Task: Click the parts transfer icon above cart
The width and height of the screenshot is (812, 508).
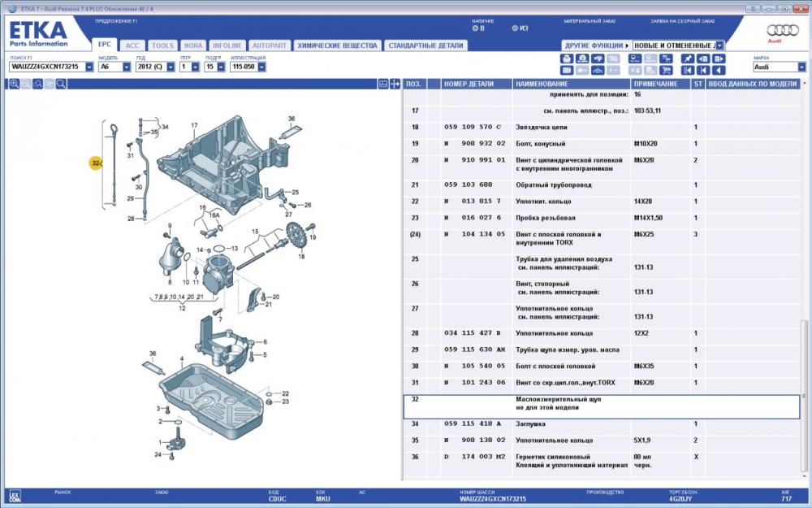Action: [x=666, y=59]
